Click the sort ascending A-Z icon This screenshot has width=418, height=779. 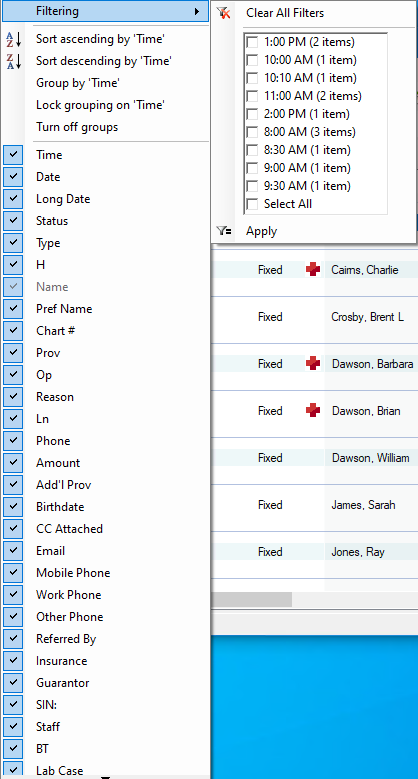(x=13, y=39)
